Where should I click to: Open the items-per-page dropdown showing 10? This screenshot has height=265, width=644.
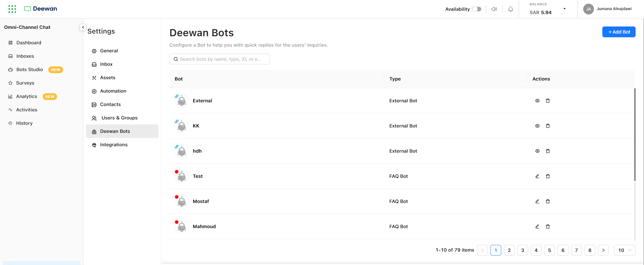625,250
